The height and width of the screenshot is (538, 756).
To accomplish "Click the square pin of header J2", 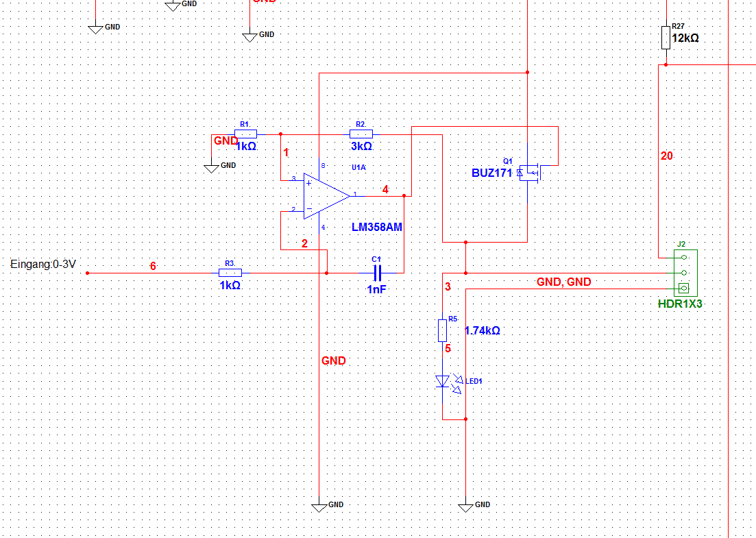I will point(683,289).
